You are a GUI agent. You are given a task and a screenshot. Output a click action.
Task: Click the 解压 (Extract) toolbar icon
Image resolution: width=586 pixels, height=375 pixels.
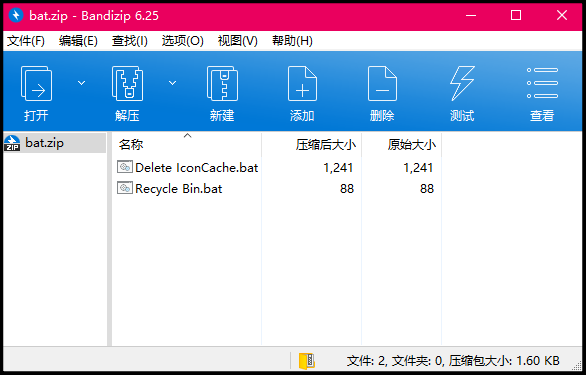(x=127, y=83)
